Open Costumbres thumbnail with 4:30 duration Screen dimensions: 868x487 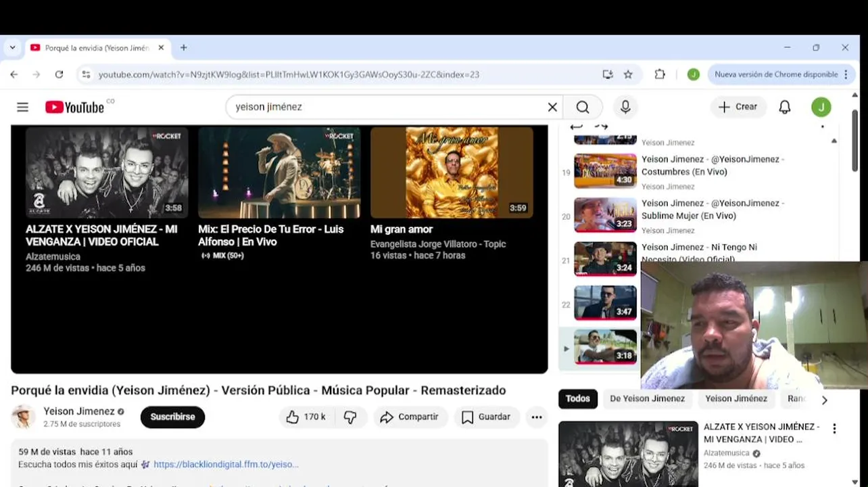point(605,170)
